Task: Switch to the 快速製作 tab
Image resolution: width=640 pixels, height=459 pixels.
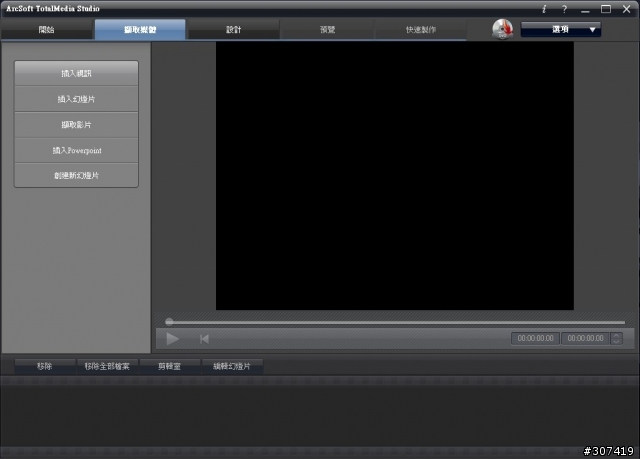Action: point(420,29)
